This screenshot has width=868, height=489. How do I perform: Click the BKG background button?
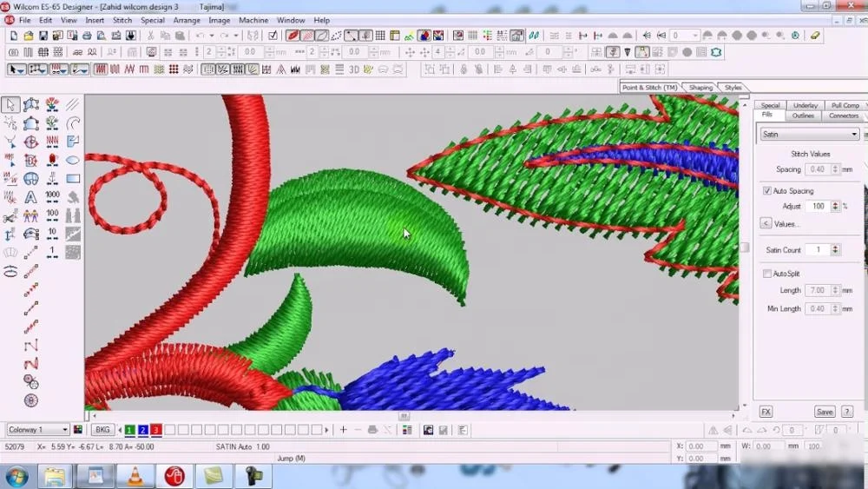102,430
